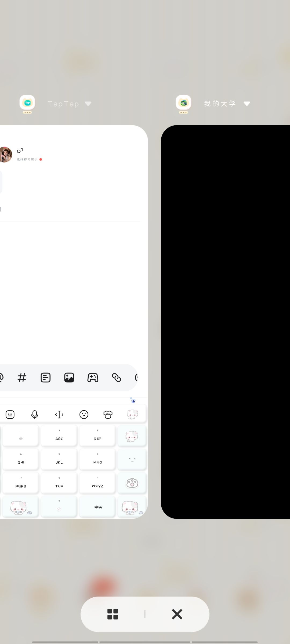
Task: Tap the 2 ABC key
Action: (59, 436)
